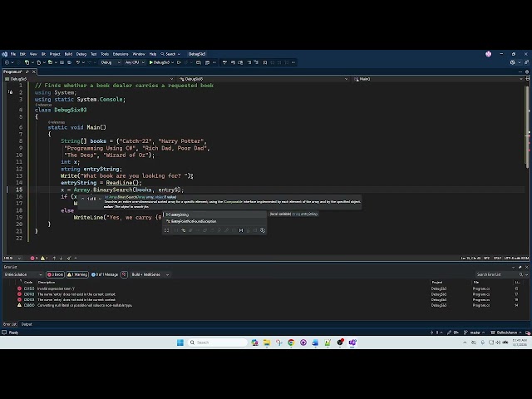Pin the Program.cs tab
Screen dimensions: 532x399
pos(27,71)
